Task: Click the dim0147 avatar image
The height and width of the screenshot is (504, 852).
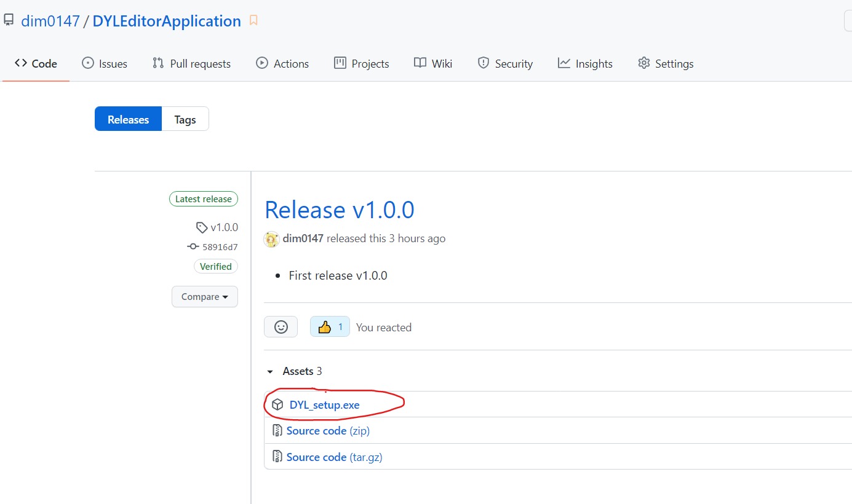Action: 271,239
